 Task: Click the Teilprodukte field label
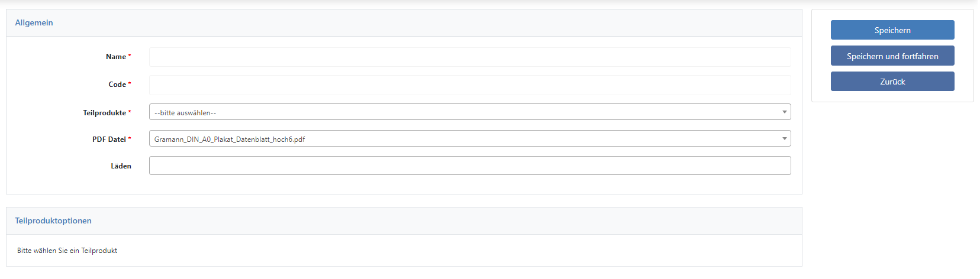tap(104, 112)
